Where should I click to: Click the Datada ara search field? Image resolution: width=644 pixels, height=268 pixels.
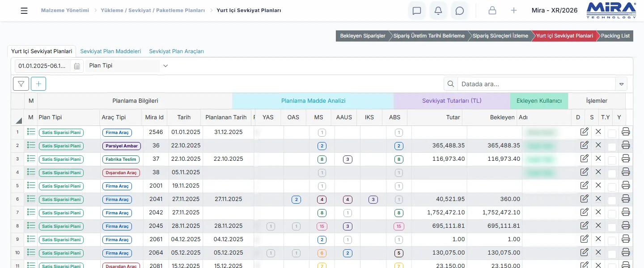pyautogui.click(x=537, y=84)
